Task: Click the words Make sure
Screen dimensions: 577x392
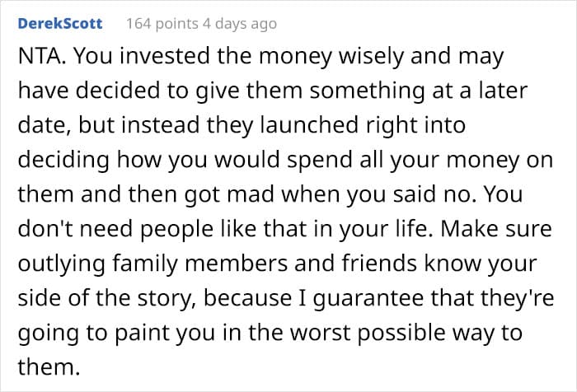Action: (x=496, y=229)
